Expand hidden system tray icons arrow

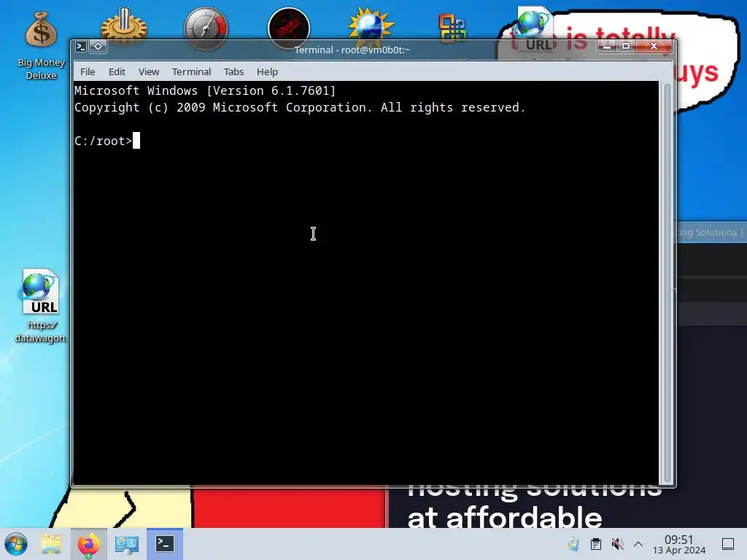638,544
